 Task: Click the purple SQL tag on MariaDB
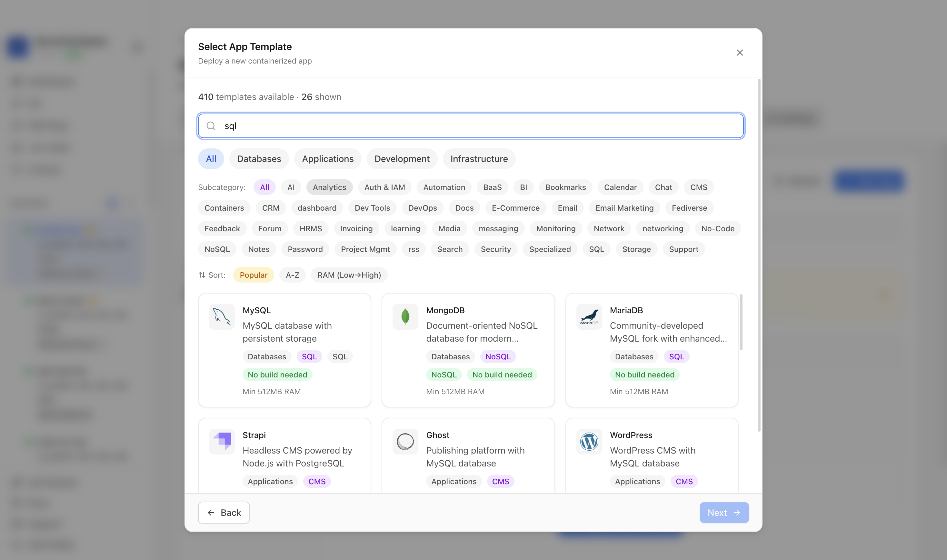click(676, 356)
